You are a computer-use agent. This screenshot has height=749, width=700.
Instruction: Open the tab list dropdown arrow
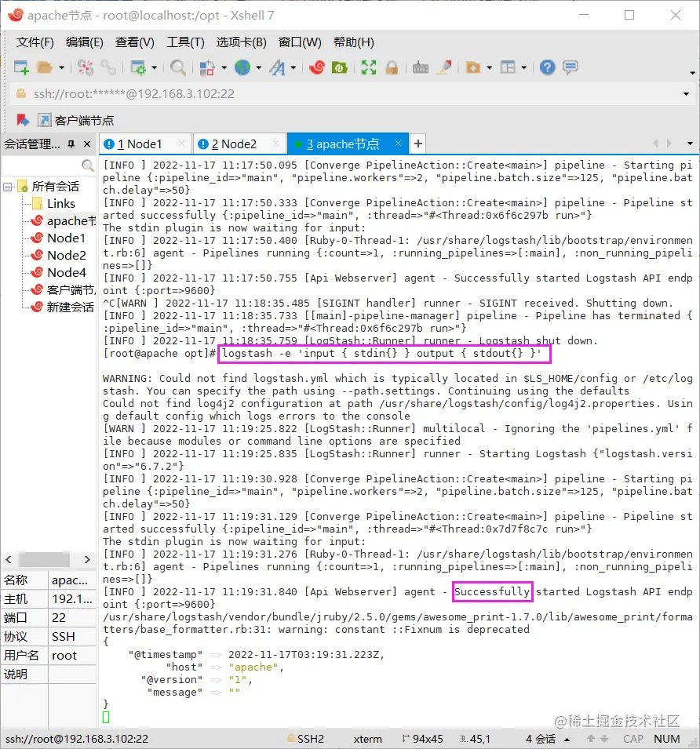[x=690, y=144]
